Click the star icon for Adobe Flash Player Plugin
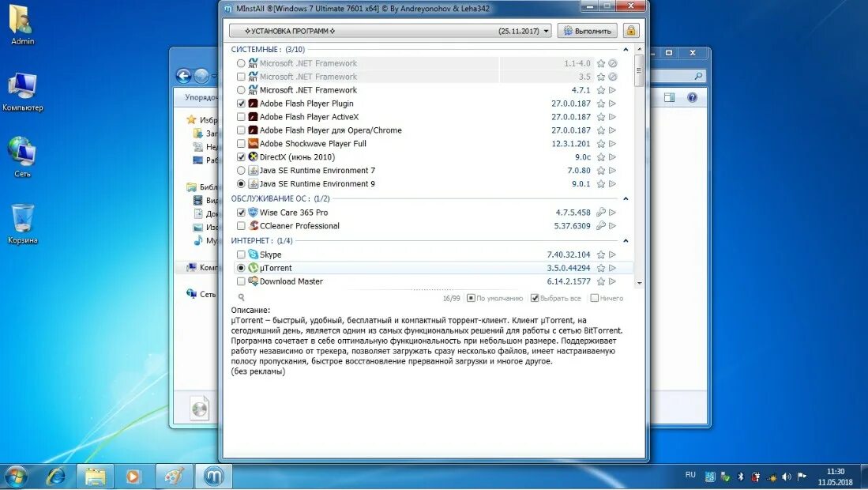Image resolution: width=868 pixels, height=490 pixels. [x=600, y=104]
